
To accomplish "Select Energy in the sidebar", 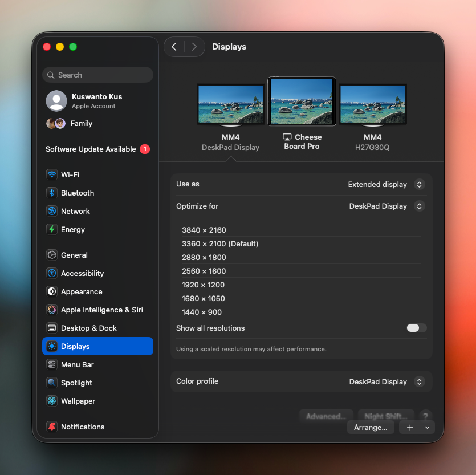I will coord(97,229).
